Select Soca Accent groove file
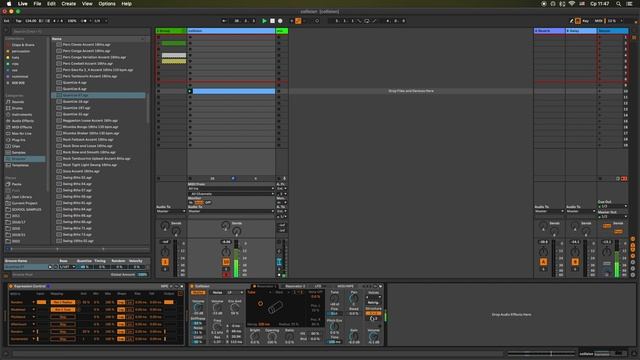This screenshot has width=640, height=360. pos(81,171)
